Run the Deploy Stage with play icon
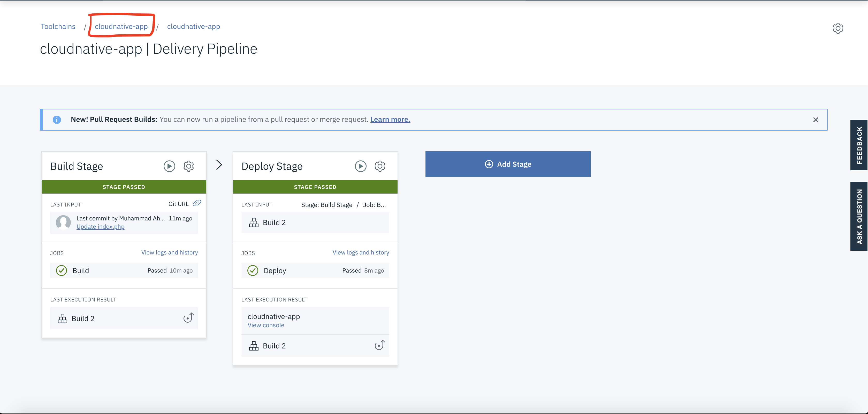Image resolution: width=868 pixels, height=414 pixels. pyautogui.click(x=361, y=166)
